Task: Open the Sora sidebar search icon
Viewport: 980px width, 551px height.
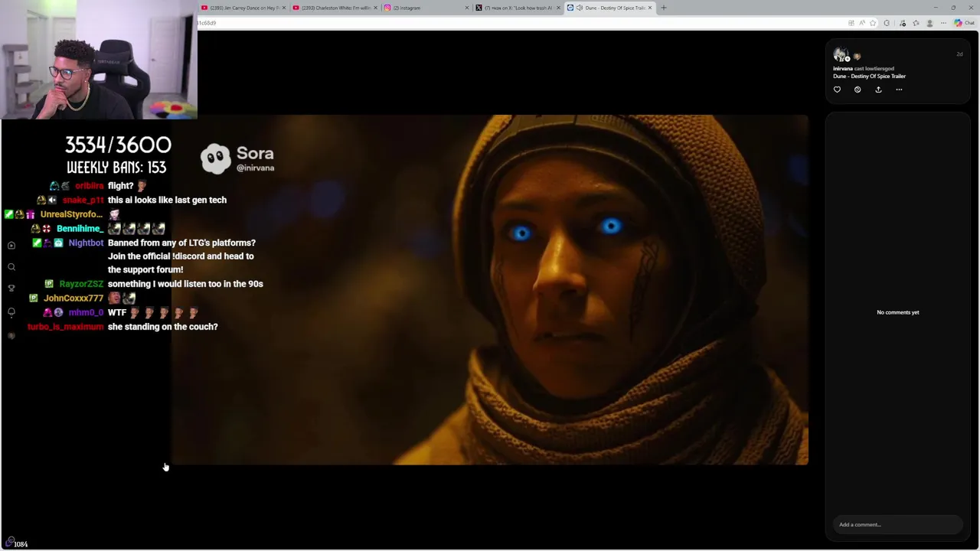Action: point(11,267)
